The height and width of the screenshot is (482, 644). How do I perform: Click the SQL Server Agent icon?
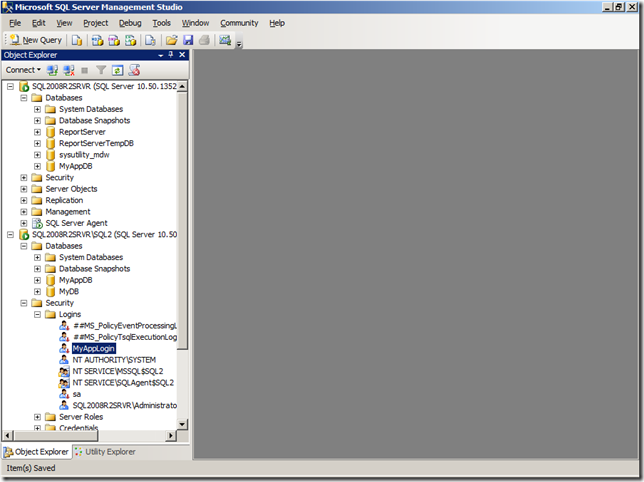(37, 223)
